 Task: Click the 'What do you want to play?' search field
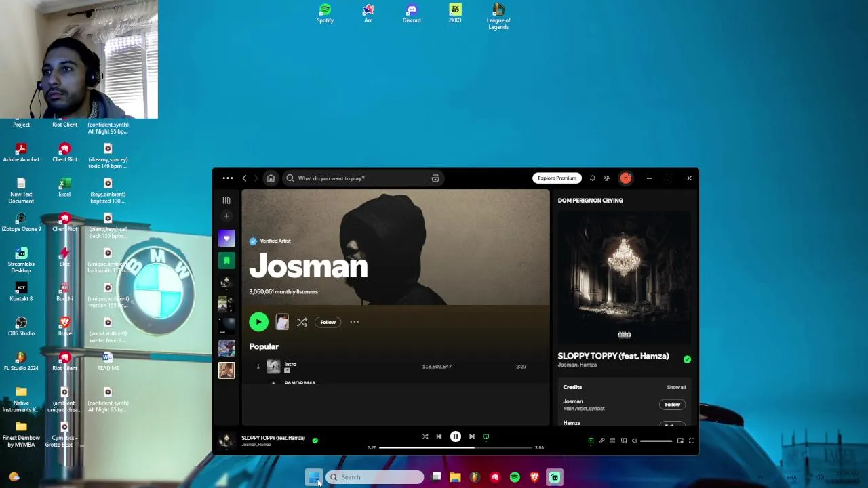[357, 178]
